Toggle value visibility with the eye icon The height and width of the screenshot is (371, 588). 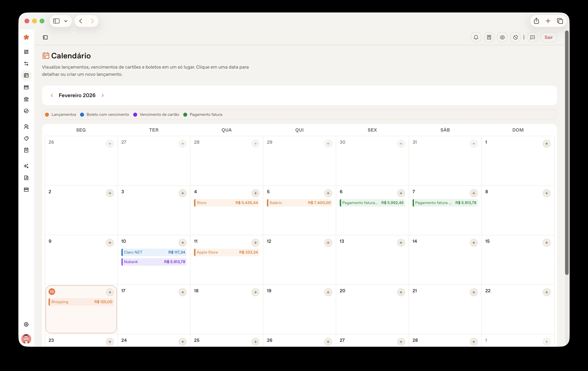(502, 37)
